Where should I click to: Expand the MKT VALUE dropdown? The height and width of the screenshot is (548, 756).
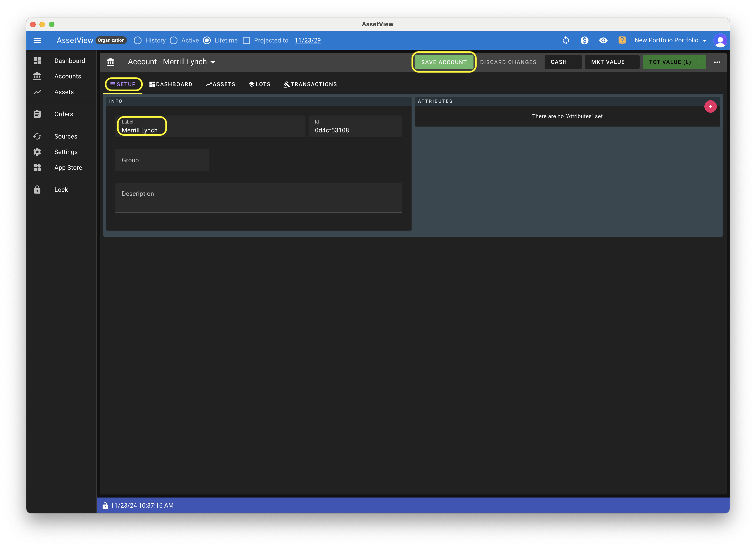tap(612, 62)
